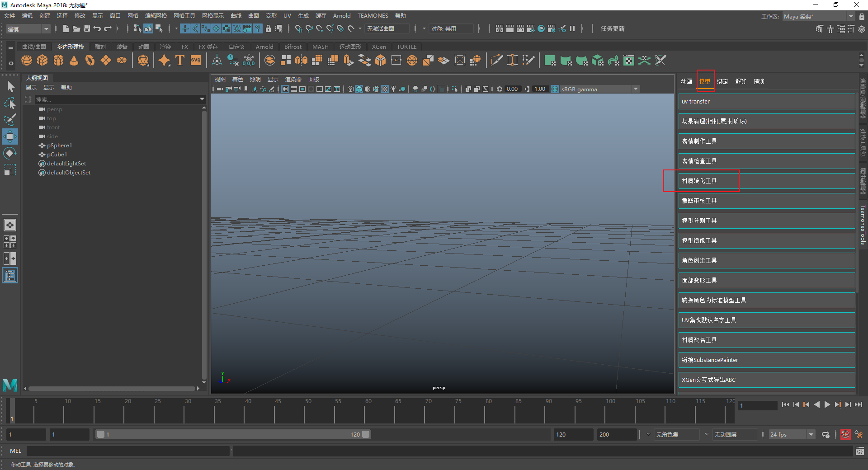The image size is (868, 470).
Task: Expand the sRGB gamma view transform dropdown
Action: [x=636, y=89]
